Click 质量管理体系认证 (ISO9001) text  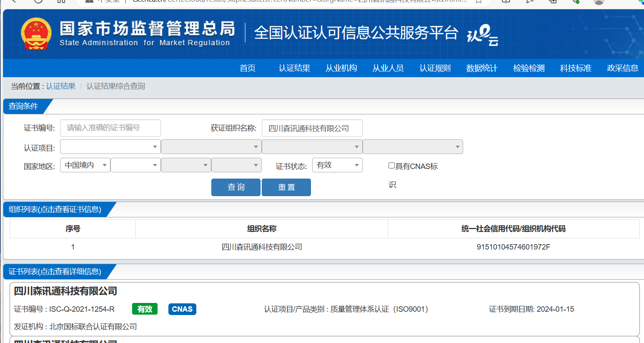[379, 309]
